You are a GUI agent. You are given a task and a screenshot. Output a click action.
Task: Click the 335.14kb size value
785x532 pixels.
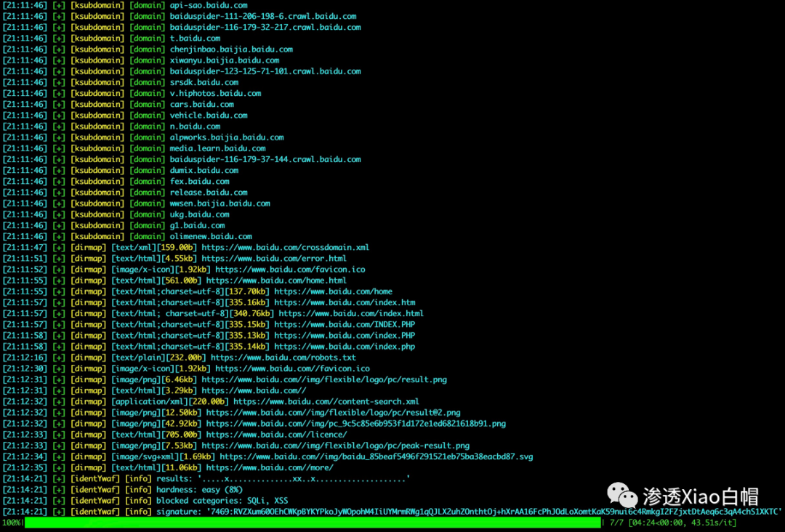247,347
